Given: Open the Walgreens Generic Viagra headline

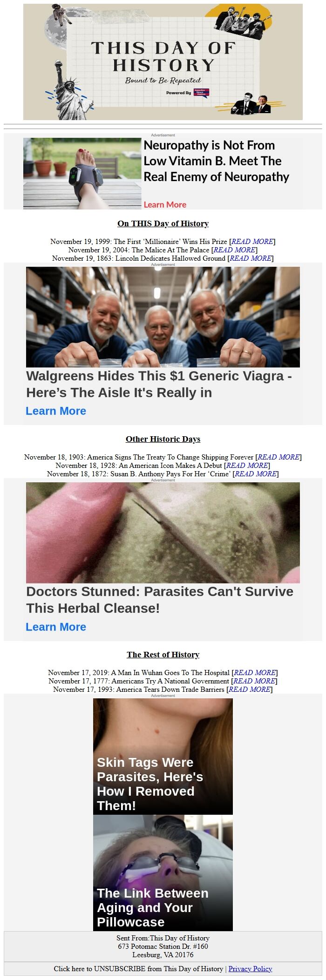Looking at the screenshot, I should (159, 384).
